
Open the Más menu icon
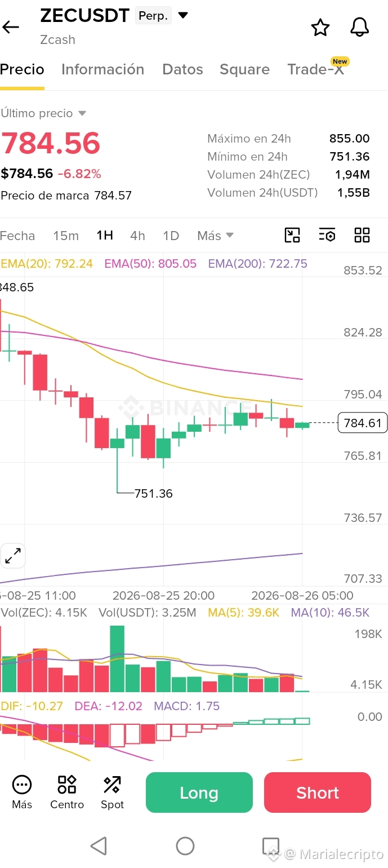point(22,792)
